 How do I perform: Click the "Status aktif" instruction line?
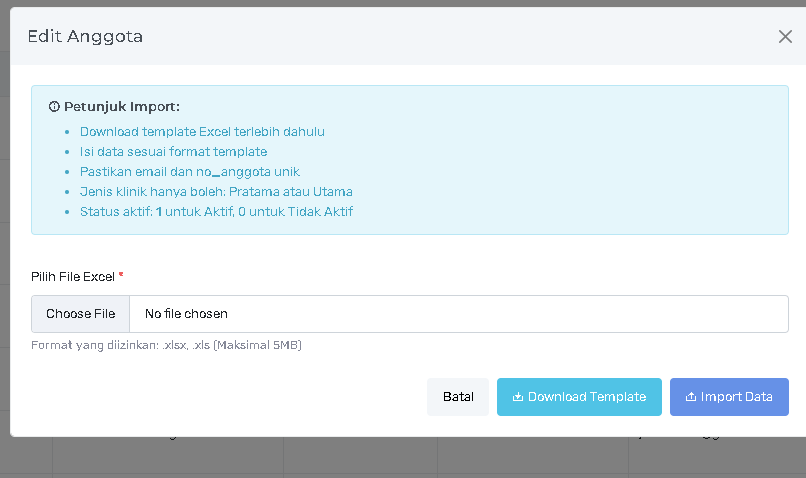(x=216, y=212)
